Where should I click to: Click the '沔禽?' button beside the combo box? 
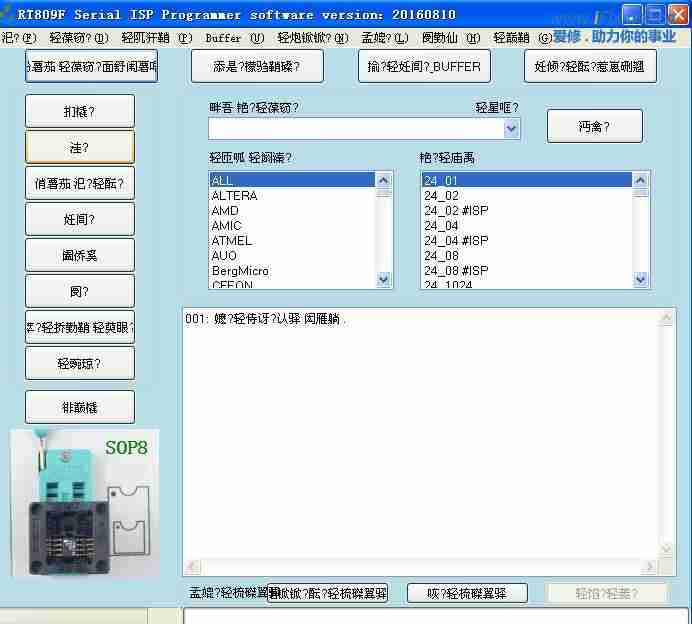click(594, 127)
